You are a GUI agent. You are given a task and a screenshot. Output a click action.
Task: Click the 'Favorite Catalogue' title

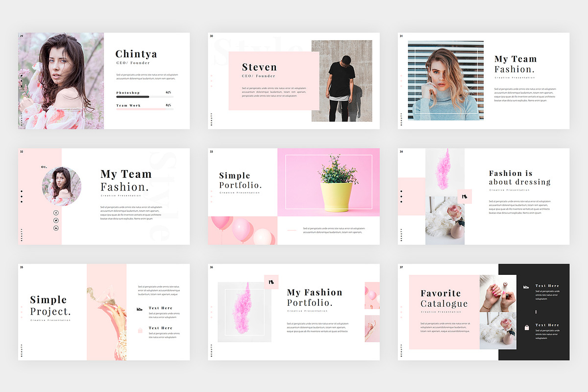click(x=444, y=298)
